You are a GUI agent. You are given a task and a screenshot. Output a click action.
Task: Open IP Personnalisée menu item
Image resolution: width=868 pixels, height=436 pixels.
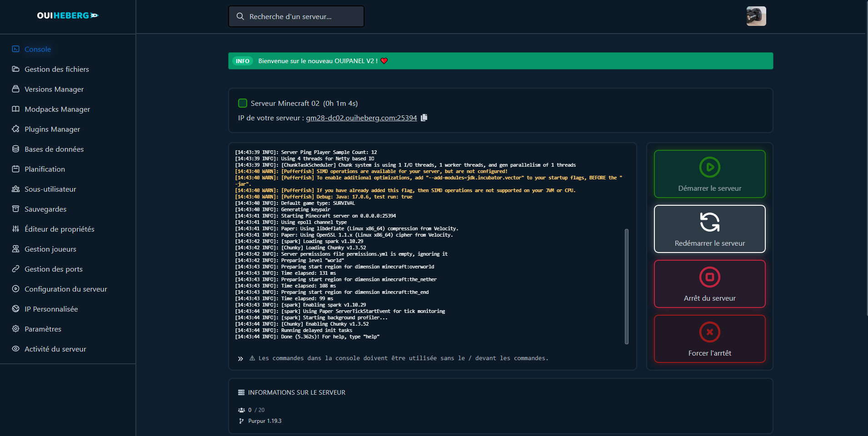tap(51, 309)
